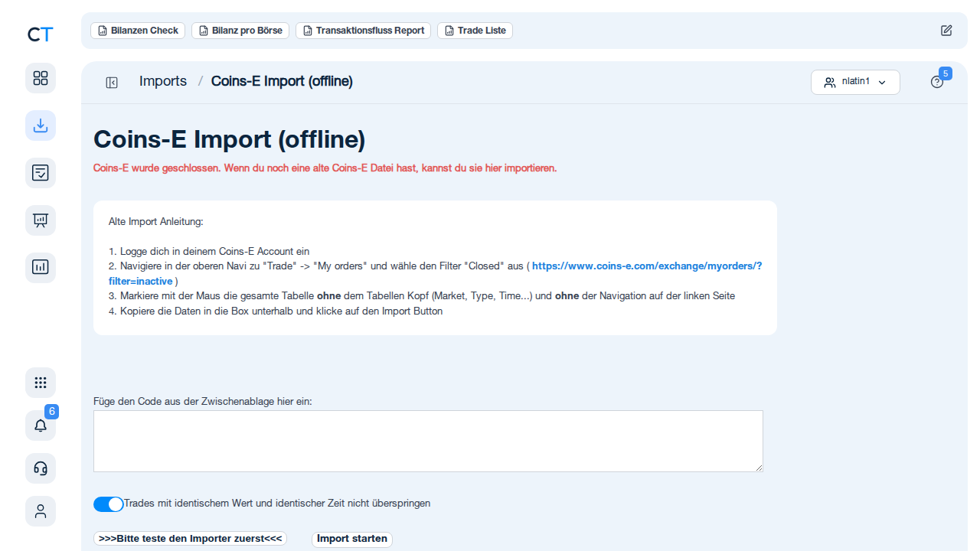This screenshot has height=551, width=980.
Task: Click the red Coins-E wurde geschlossen notice
Action: (325, 168)
